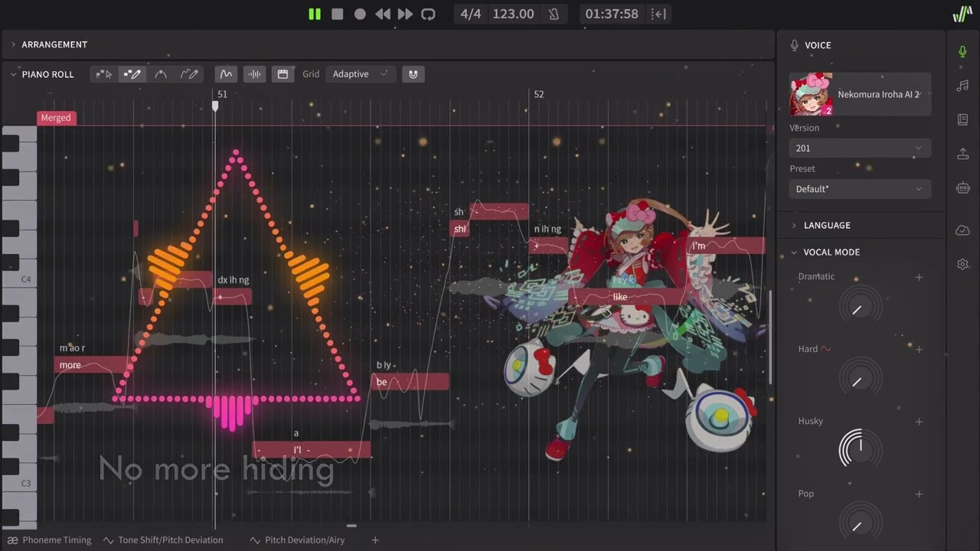
Task: Open the Preset Default dropdown
Action: [861, 189]
